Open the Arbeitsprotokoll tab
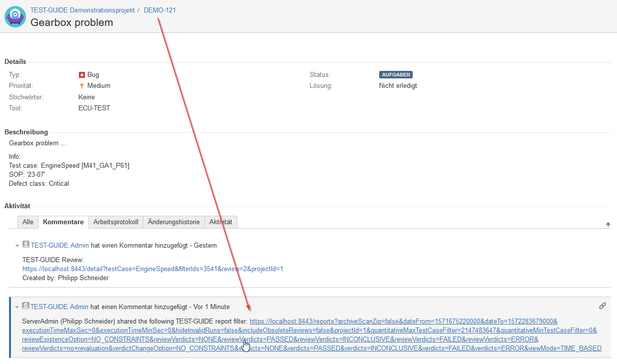 (115, 222)
